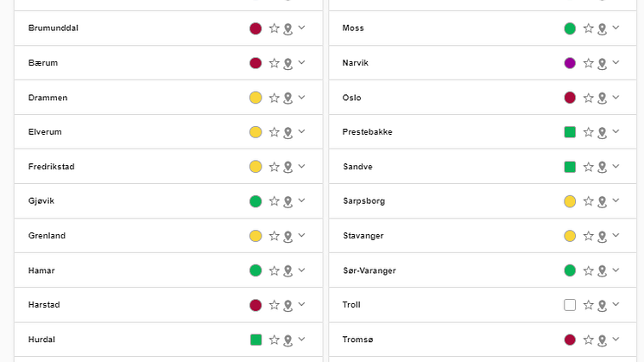
Task: Expand the Troll row chevron
Action: (x=616, y=304)
